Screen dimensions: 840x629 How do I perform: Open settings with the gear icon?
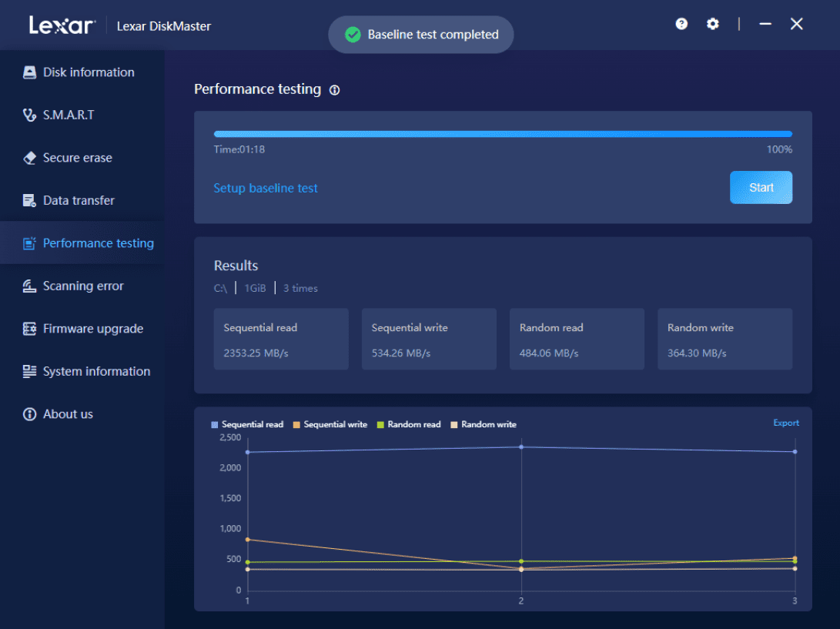712,24
